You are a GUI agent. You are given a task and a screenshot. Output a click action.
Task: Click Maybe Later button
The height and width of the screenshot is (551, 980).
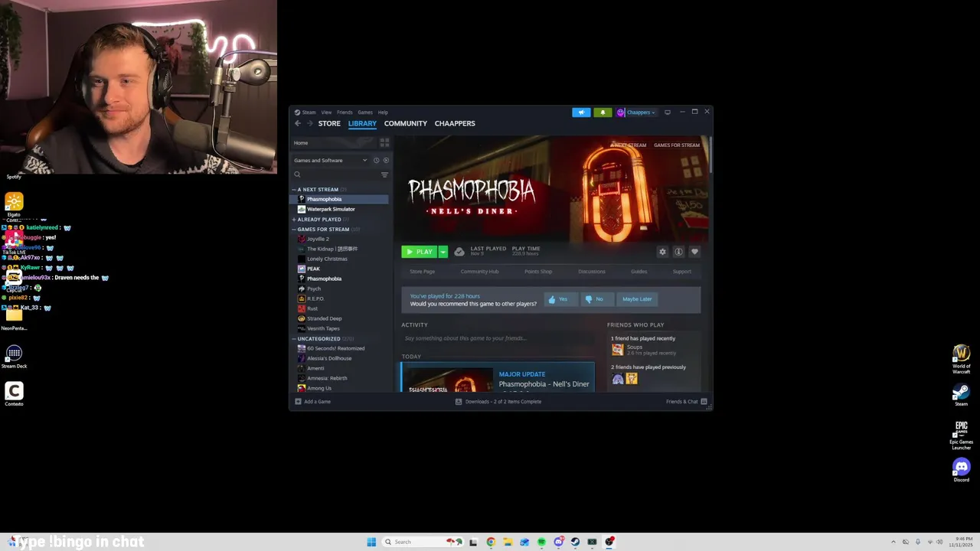click(637, 299)
